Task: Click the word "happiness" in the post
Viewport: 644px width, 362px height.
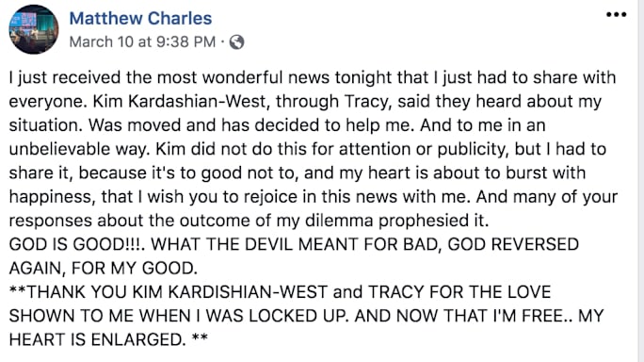Action: click(x=52, y=197)
